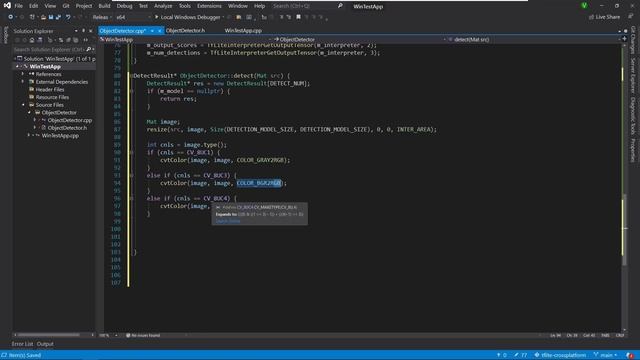Click the Visual Studio search box
The width and height of the screenshot is (640, 360).
click(x=307, y=6)
